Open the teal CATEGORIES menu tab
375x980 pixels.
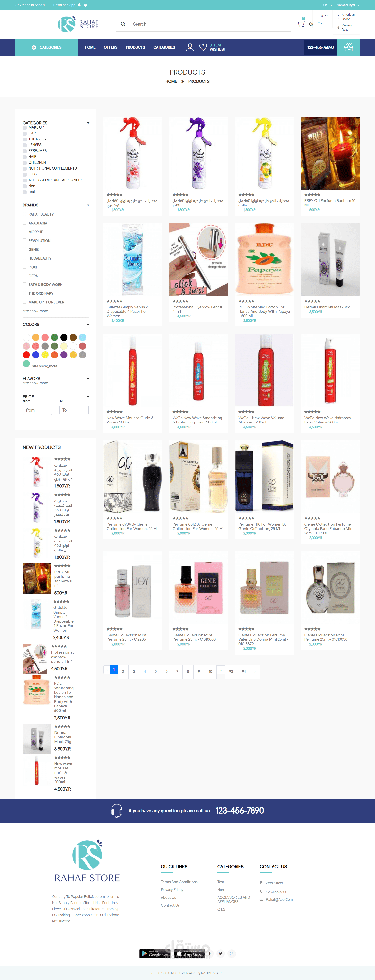[46, 48]
